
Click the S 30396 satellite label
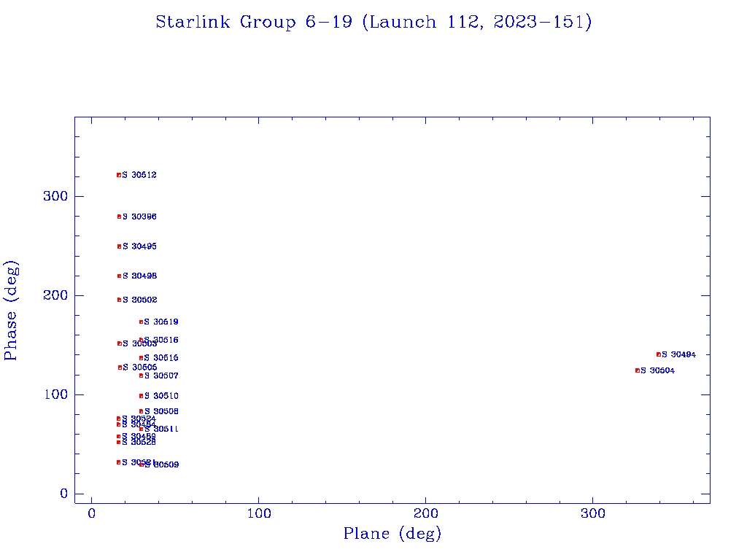(x=139, y=217)
